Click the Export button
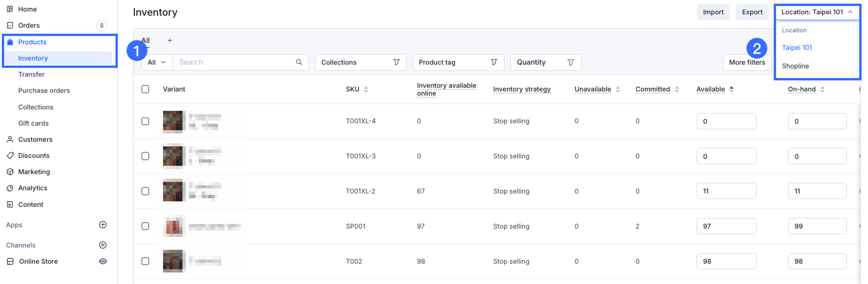Image resolution: width=868 pixels, height=284 pixels. pos(752,12)
